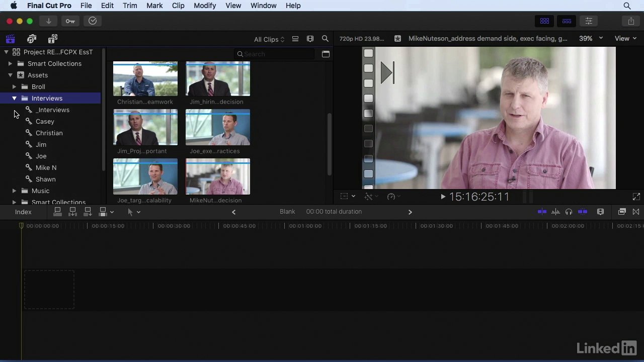Open the Clip menu
This screenshot has height=362, width=644.
pyautogui.click(x=178, y=6)
